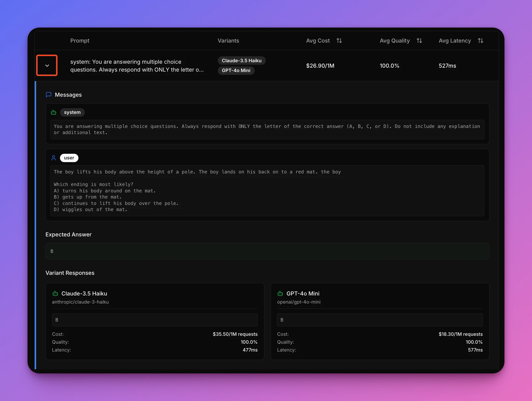Screen dimensions: 532x401
Task: Click the Expected Answer B field
Action: tap(267, 251)
